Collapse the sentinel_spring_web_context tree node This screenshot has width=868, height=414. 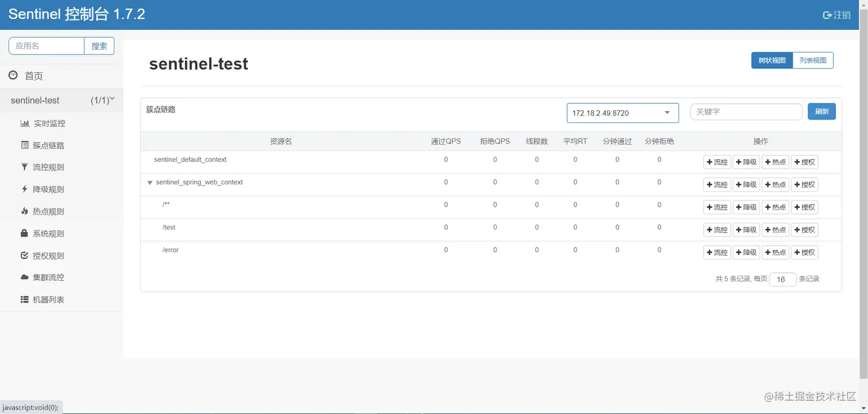coord(150,183)
